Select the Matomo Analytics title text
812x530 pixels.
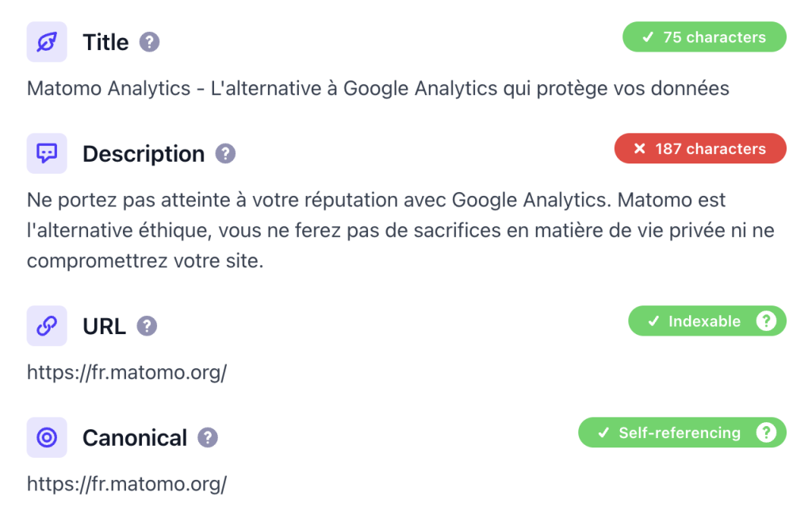[377, 89]
